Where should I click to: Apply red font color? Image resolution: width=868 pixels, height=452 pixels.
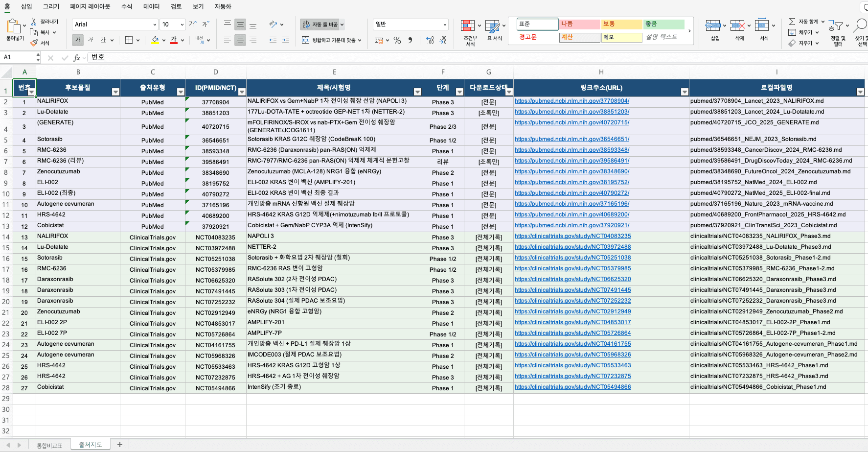click(174, 40)
